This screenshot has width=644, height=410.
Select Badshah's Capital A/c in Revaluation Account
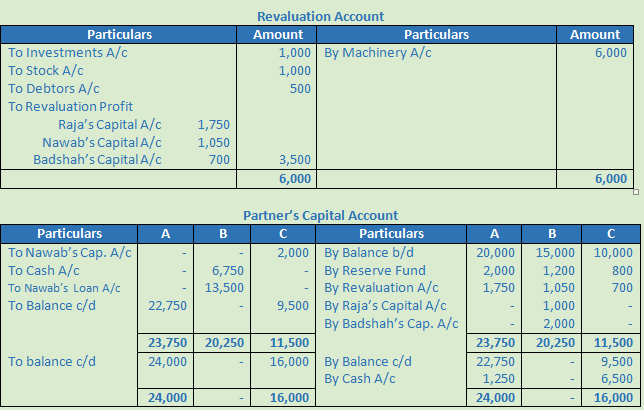97,159
